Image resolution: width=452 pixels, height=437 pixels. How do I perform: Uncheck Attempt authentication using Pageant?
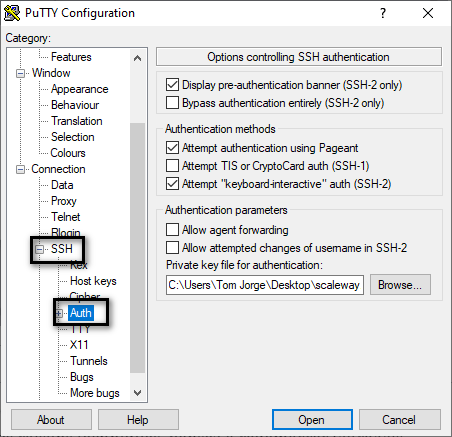coord(172,148)
